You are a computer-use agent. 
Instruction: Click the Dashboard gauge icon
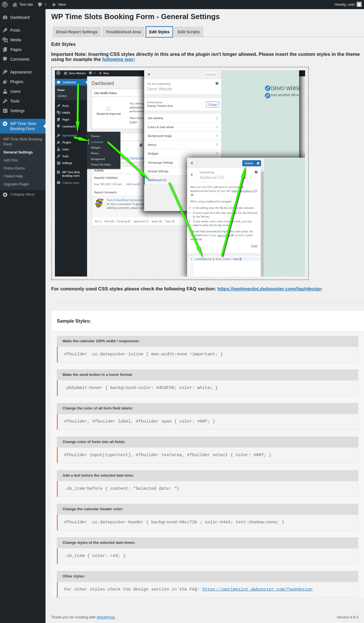(x=5, y=17)
